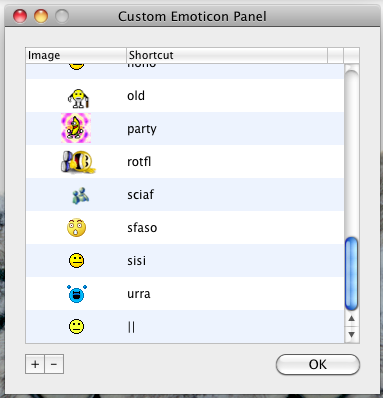
Task: Select the 'rotfl' shortcut row text
Action: pyautogui.click(x=139, y=162)
